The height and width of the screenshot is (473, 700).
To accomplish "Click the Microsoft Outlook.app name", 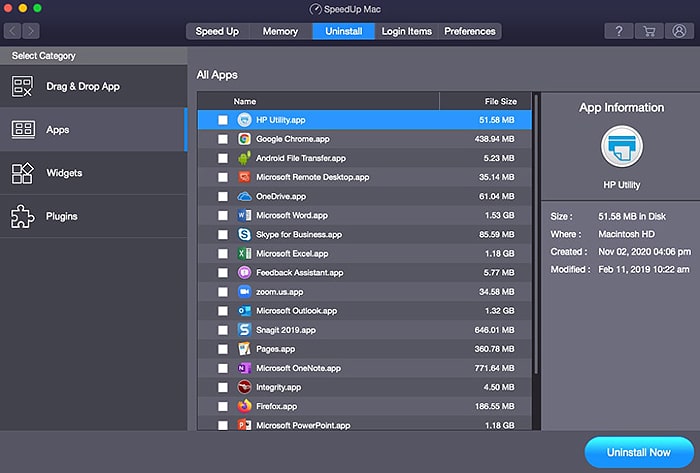I will (296, 311).
